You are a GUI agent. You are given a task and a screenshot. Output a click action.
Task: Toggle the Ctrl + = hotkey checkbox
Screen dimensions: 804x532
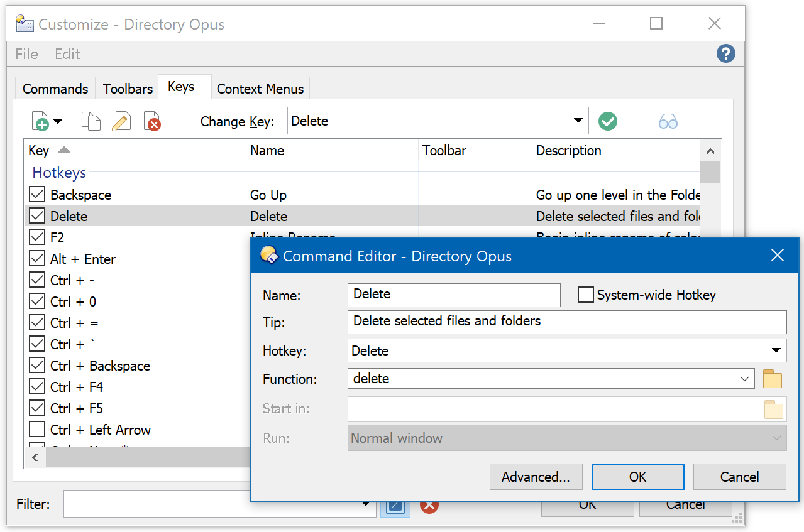pos(37,323)
